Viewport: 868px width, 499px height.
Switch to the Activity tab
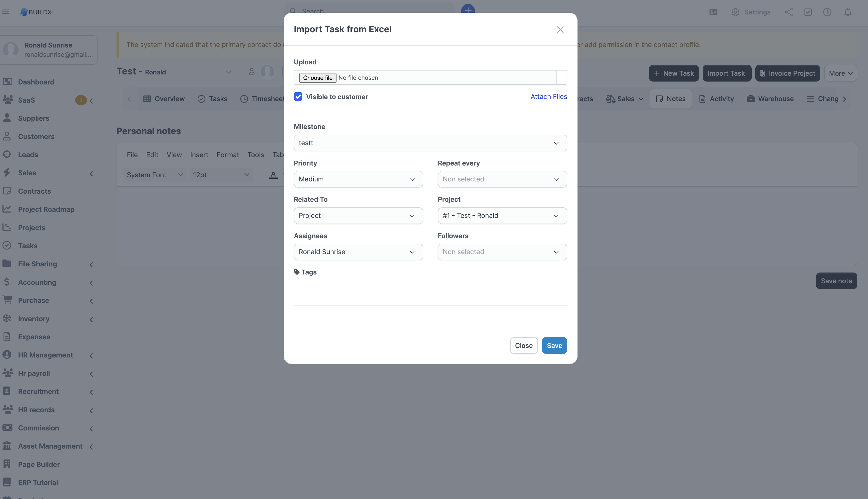716,99
